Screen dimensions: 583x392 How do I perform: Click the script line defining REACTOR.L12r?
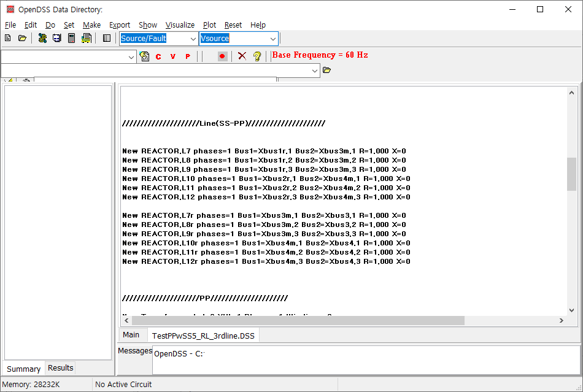point(266,261)
